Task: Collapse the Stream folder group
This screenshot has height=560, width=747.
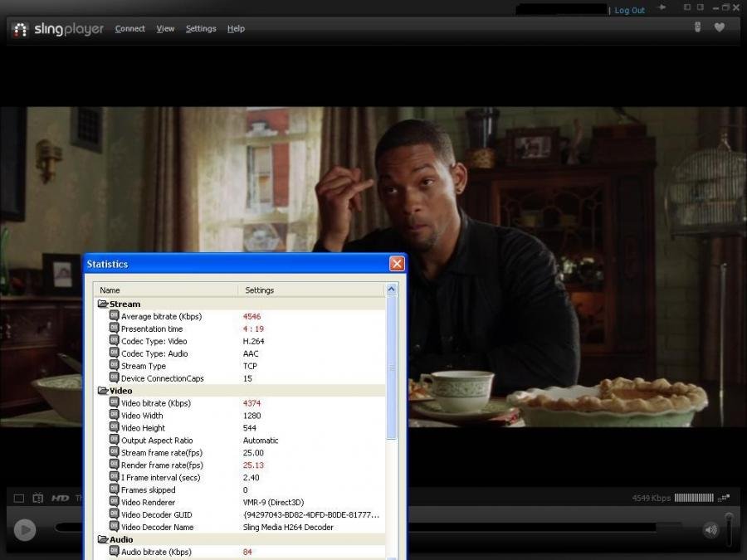Action: [103, 304]
